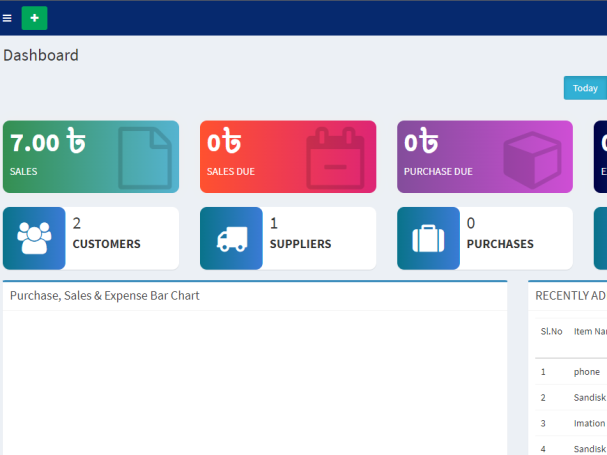Click the Purchases briefcase icon
This screenshot has height=455, width=607.
pyautogui.click(x=428, y=238)
